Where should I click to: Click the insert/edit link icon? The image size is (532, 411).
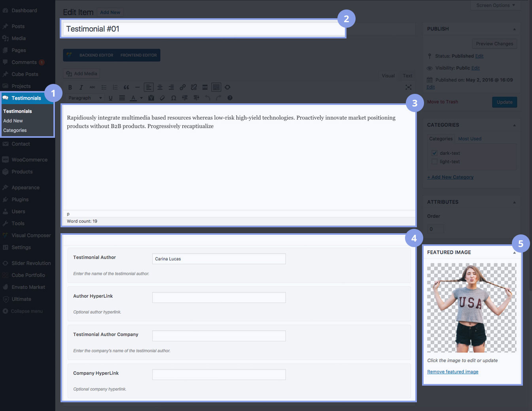(182, 88)
